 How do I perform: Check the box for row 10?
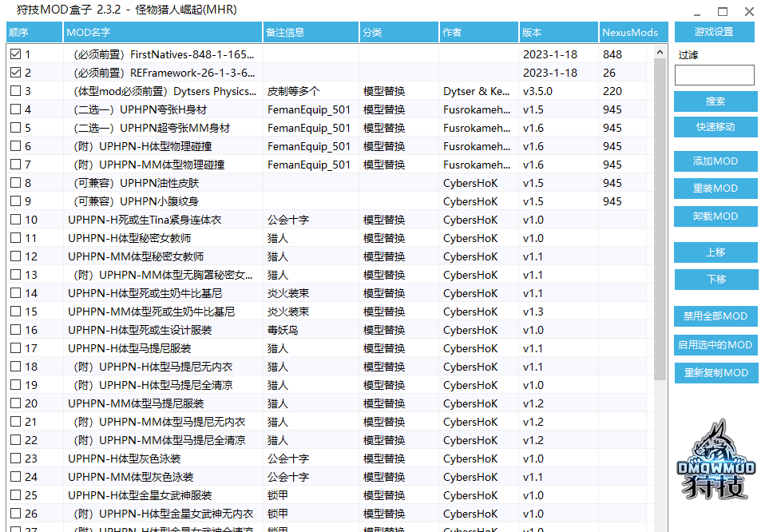(16, 220)
